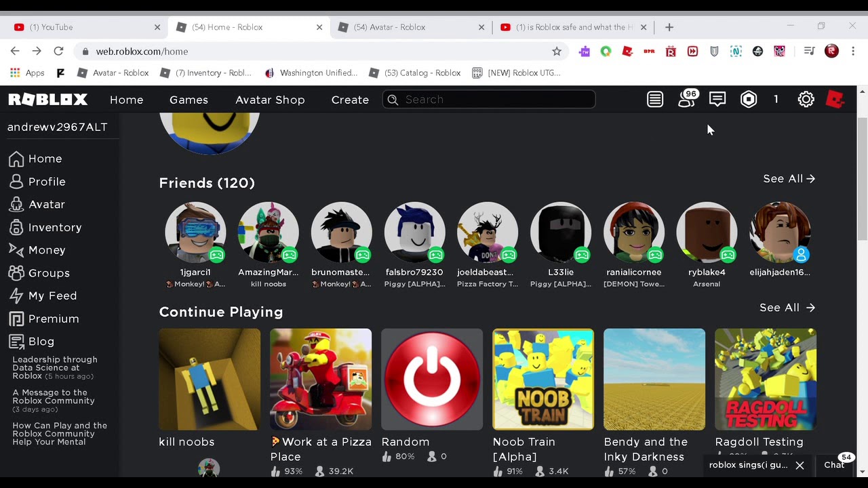Switch to the (54) Avatar - Roblox tab
Viewport: 868px width, 488px height.
pos(410,27)
